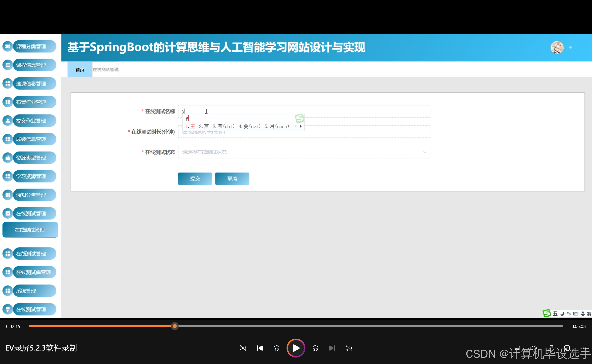Screen dimensions: 592x364
Task: Skip to previous track in player
Action: pos(260,348)
